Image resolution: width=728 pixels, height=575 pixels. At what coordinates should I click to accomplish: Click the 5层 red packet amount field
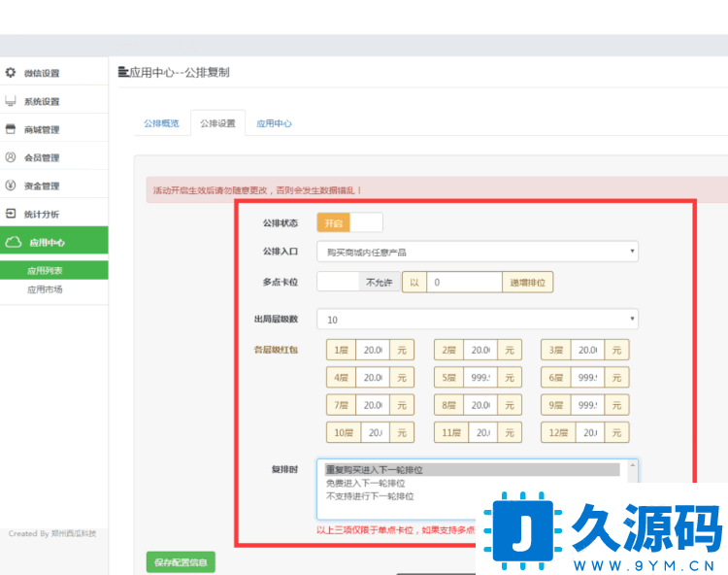tap(480, 377)
